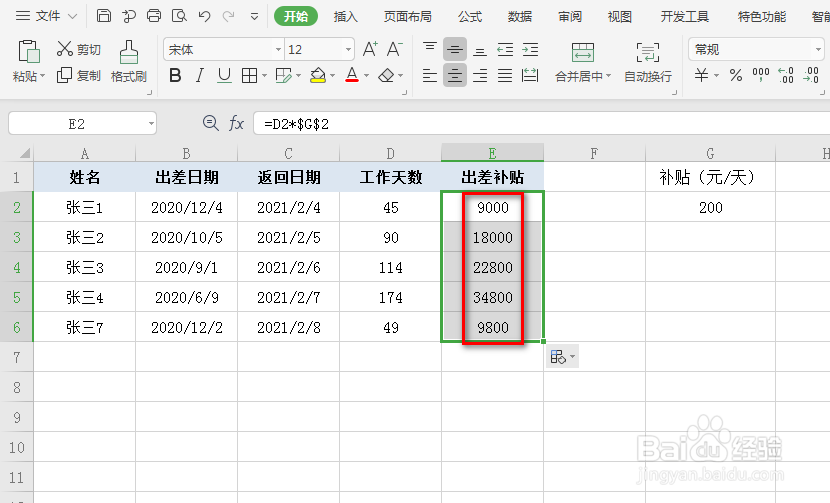The image size is (830, 503).
Task: Open insert function fx dialog
Action: [236, 123]
